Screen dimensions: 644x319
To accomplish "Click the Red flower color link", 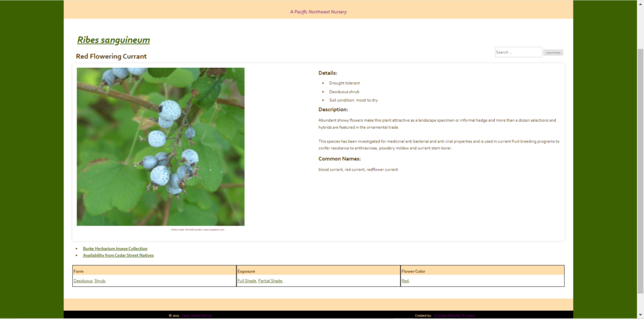I will pyautogui.click(x=405, y=281).
